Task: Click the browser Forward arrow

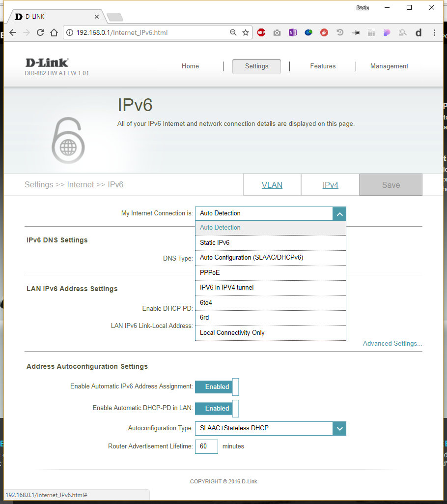Action: [27, 32]
